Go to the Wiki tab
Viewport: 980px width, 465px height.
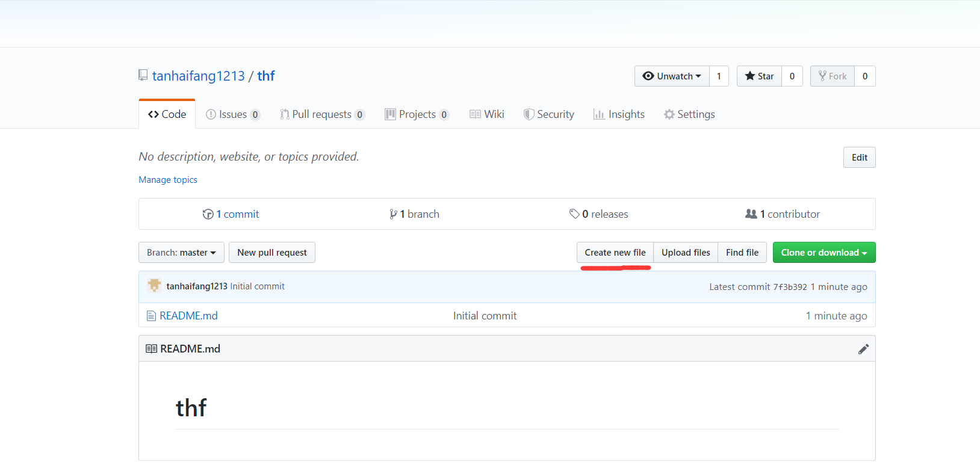point(487,114)
